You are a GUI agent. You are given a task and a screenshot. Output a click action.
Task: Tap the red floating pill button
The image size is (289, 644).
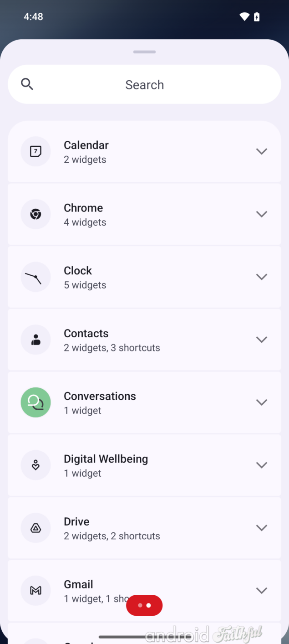coord(144,605)
